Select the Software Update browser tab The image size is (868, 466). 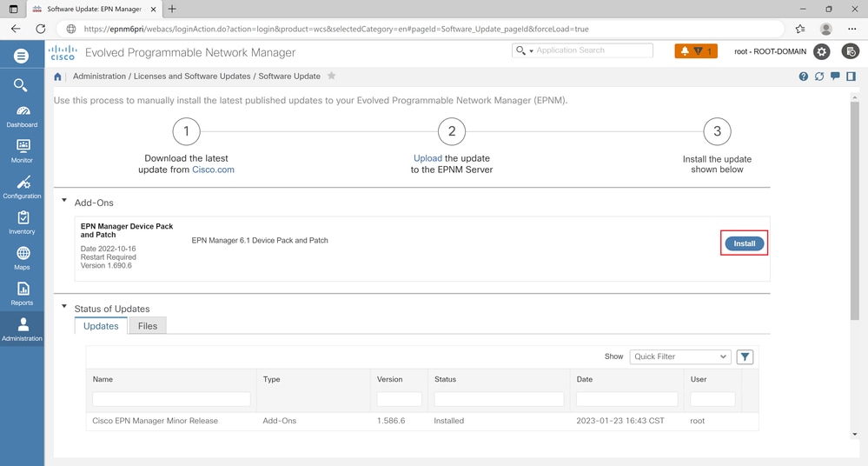pyautogui.click(x=94, y=9)
